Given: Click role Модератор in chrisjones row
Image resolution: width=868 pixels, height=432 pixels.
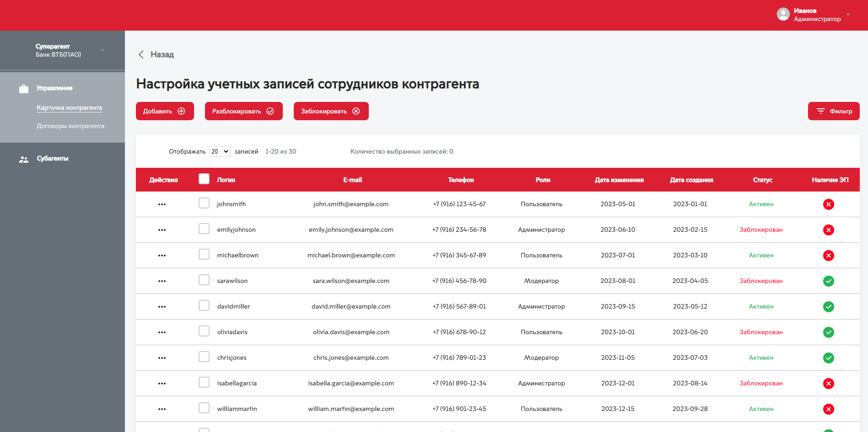Looking at the screenshot, I should [541, 358].
